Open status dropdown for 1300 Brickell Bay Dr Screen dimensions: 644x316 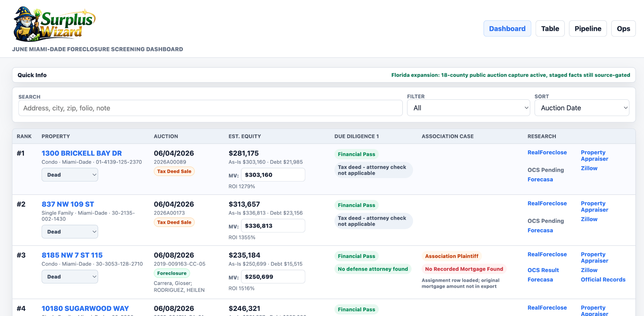[x=70, y=175]
